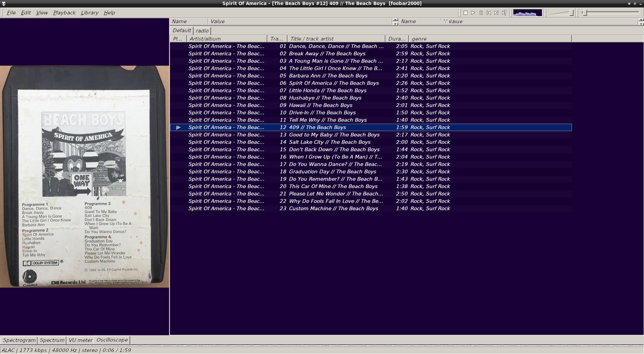Sort by genre column header
The image size is (644, 354).
(x=490, y=39)
